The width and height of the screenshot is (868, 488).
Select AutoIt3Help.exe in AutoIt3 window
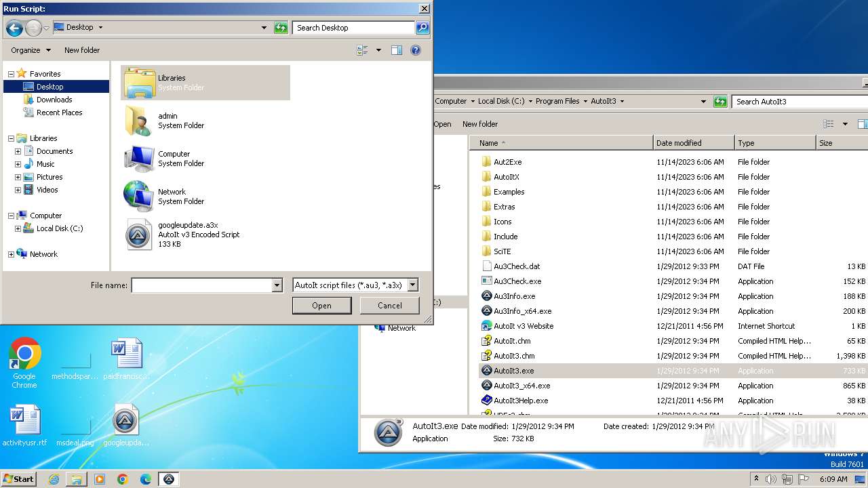click(521, 401)
